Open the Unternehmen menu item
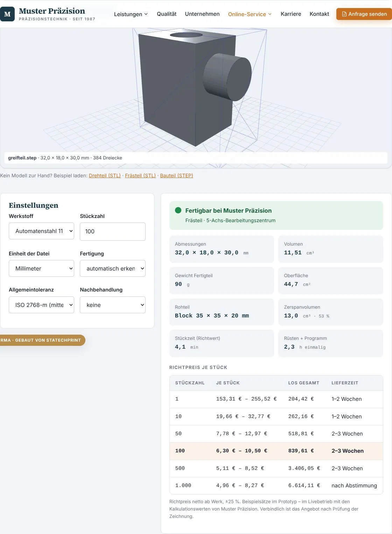Screen dimensions: 392x534 202,14
